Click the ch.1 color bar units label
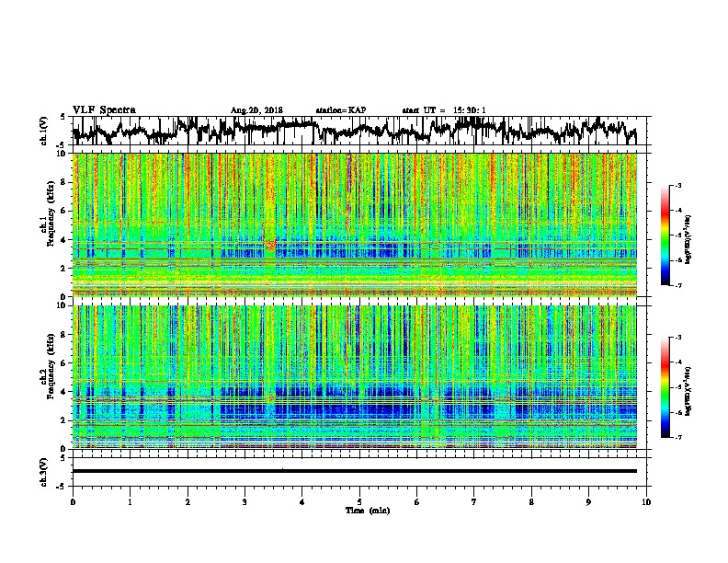This screenshot has width=728, height=563. [688, 240]
